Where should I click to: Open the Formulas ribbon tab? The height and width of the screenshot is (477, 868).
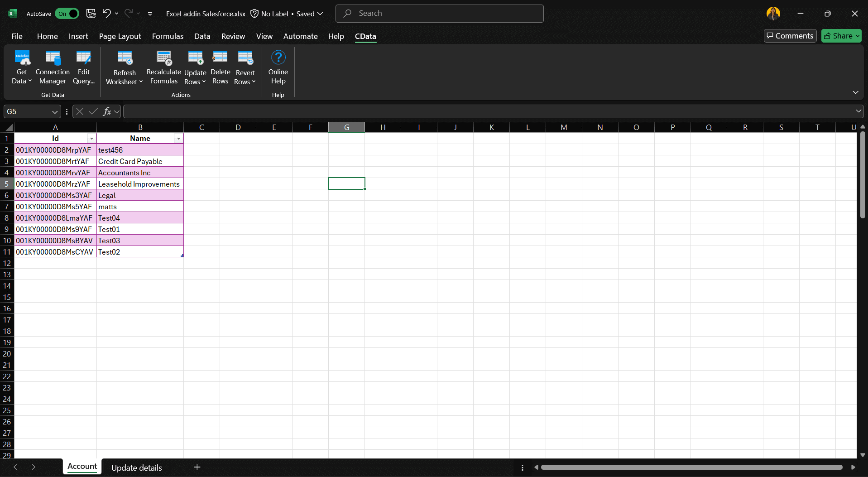[x=168, y=36]
